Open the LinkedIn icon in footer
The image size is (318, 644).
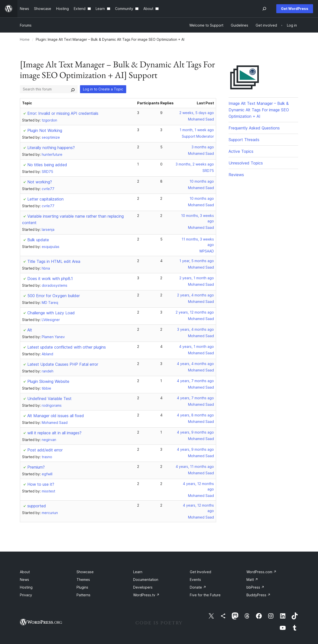pyautogui.click(x=283, y=616)
